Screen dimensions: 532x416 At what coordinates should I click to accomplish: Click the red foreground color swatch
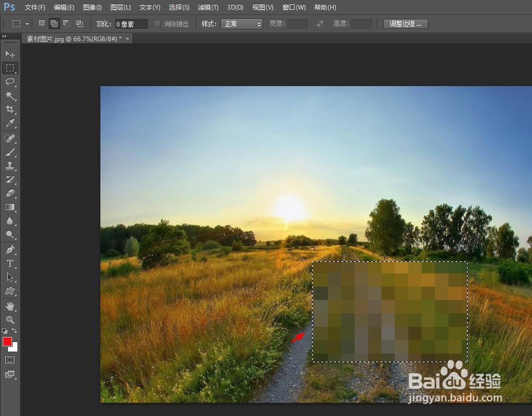[x=7, y=343]
